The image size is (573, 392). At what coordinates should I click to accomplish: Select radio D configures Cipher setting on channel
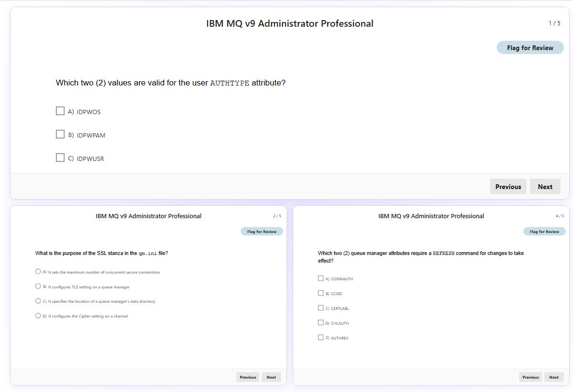(x=38, y=316)
